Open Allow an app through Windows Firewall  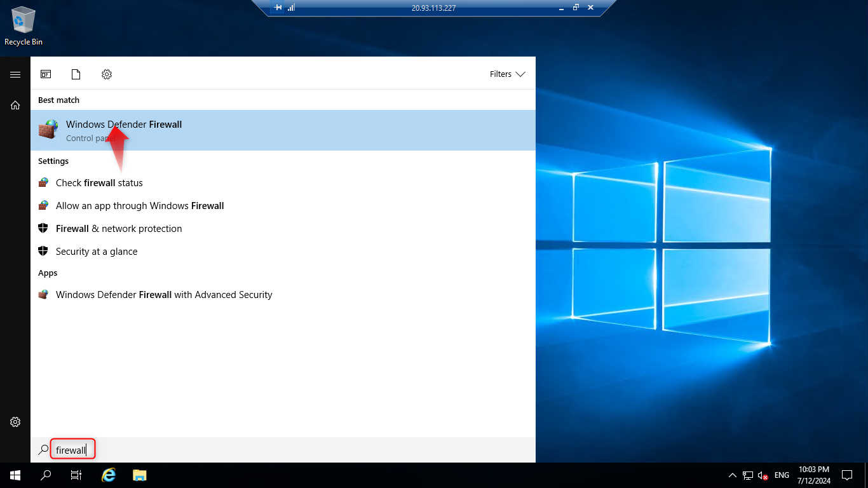[x=140, y=206]
